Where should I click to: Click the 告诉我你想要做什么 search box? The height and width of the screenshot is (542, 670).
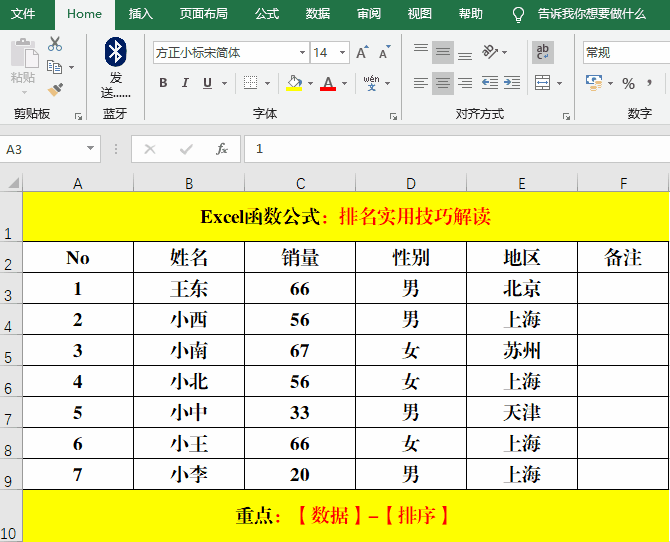[591, 14]
